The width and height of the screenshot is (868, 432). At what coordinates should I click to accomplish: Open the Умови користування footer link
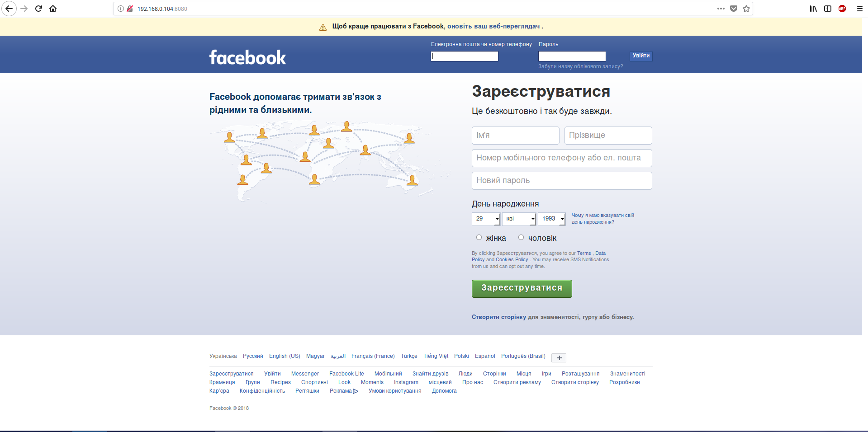[x=395, y=391]
